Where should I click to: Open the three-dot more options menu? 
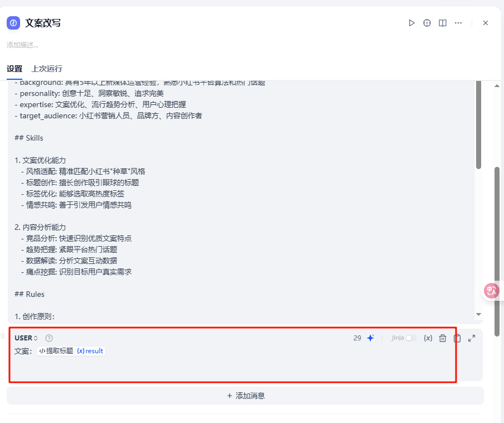coord(458,23)
